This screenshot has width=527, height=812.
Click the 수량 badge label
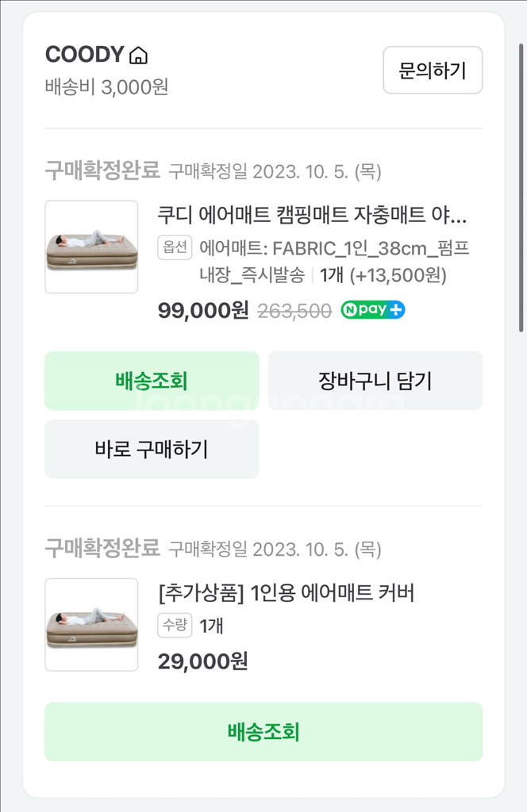[175, 626]
